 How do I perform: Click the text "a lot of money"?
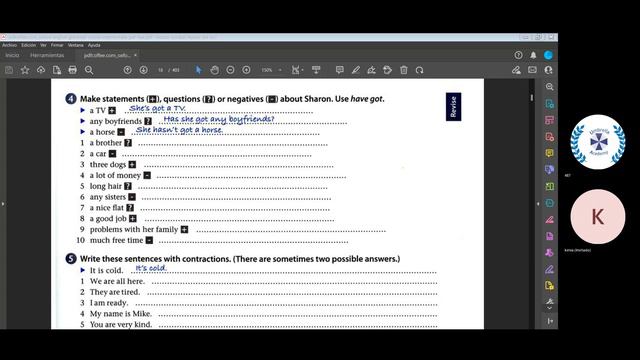coord(115,176)
